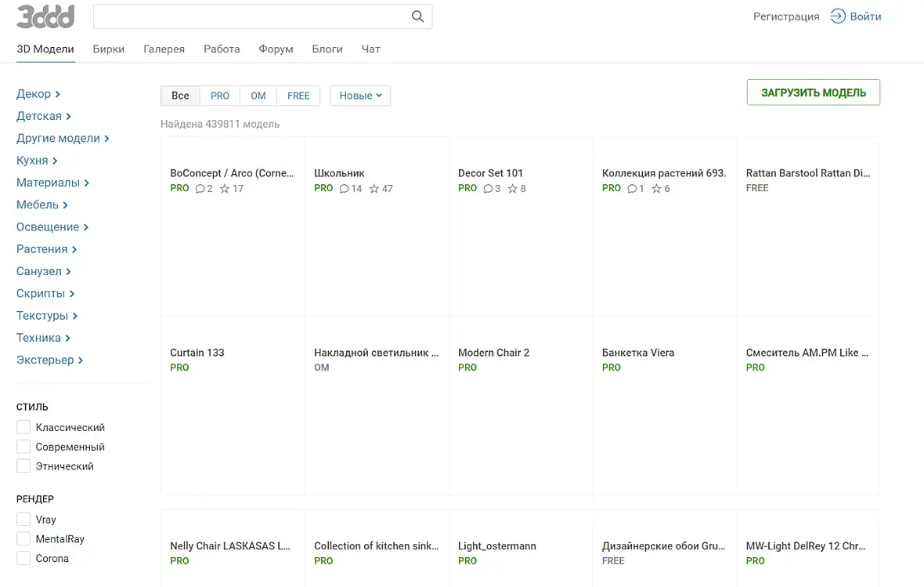Image resolution: width=924 pixels, height=587 pixels.
Task: Click star icon on Коллекция растений 693 card
Action: (656, 189)
